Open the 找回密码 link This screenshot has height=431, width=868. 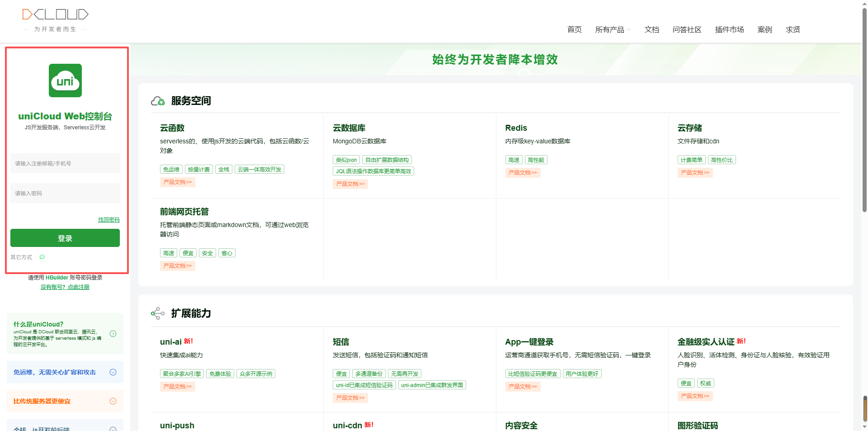(108, 220)
